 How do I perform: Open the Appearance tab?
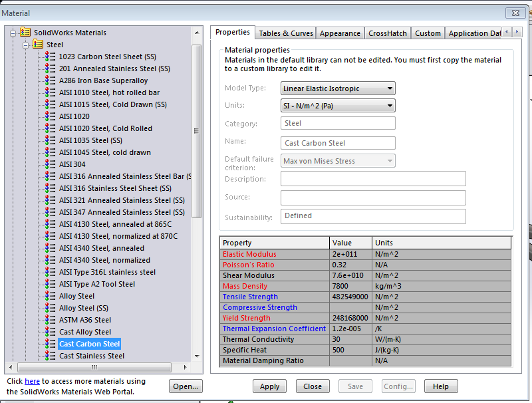tap(340, 33)
